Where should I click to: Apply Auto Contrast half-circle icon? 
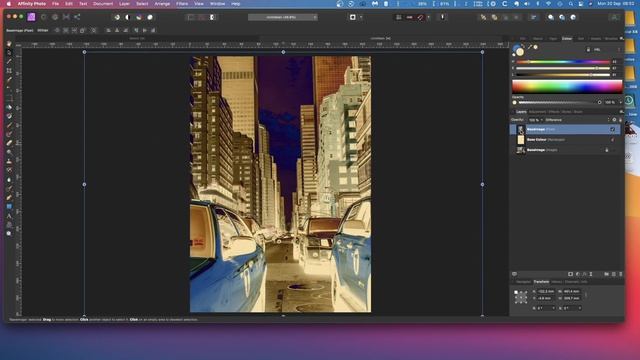pyautogui.click(x=128, y=17)
